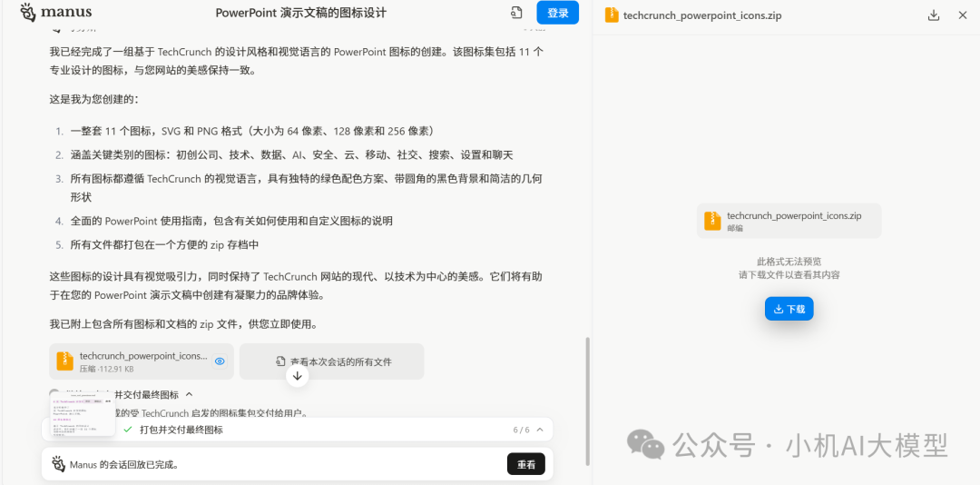
Task: Click list item starting 一整套 11 个图标
Action: click(x=252, y=131)
